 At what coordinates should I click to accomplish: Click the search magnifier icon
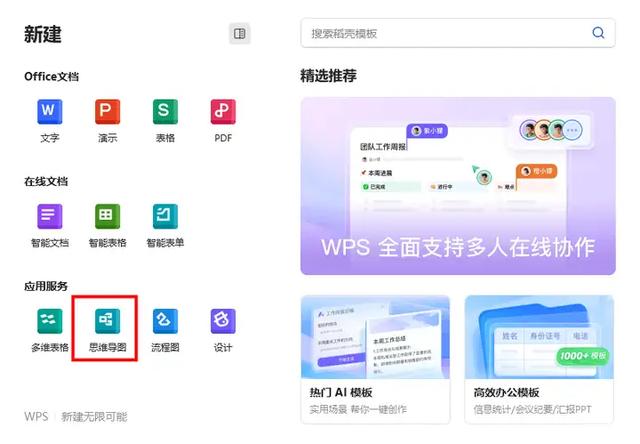click(598, 33)
